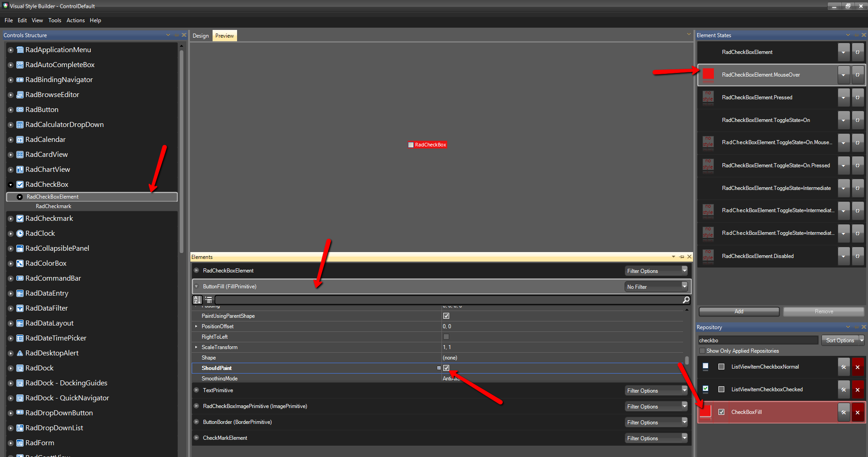Click the RadColorBox control icon
Screen dimensions: 868x457
tap(20, 263)
